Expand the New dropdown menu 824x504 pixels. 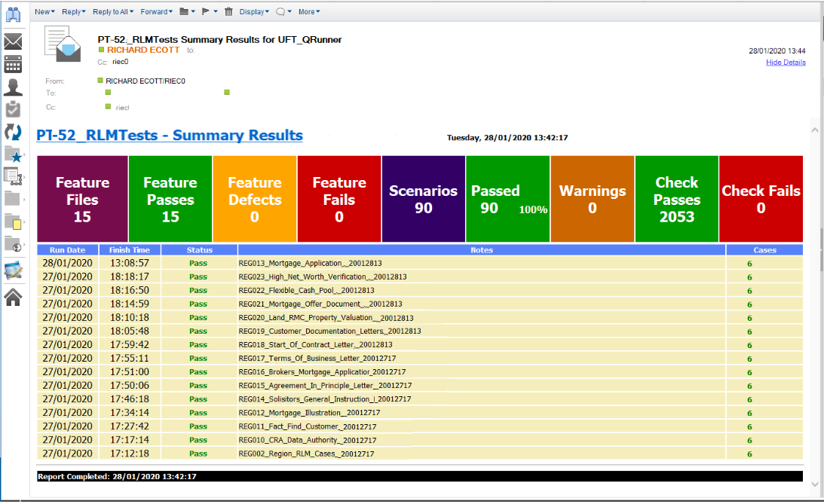coord(44,11)
